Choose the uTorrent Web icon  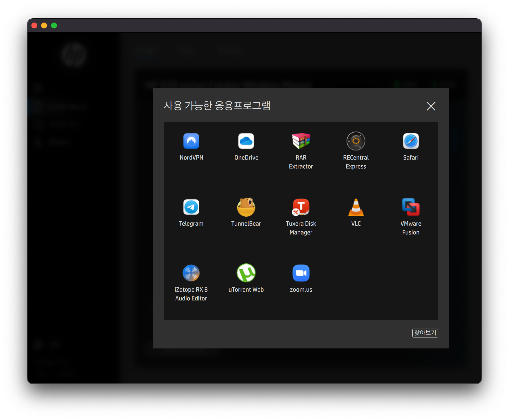pos(246,273)
